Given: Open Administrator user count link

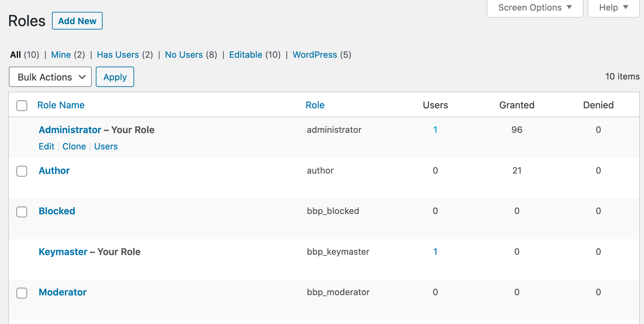Looking at the screenshot, I should pos(435,130).
